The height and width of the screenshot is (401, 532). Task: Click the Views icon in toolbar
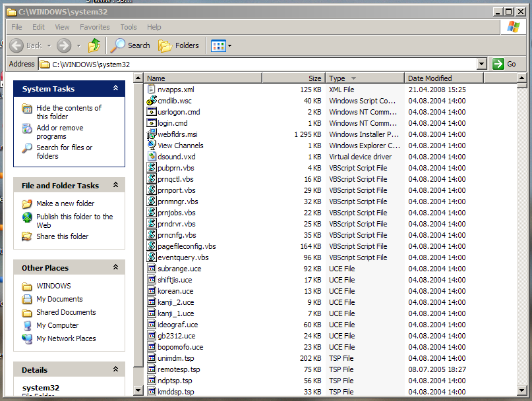click(x=218, y=45)
